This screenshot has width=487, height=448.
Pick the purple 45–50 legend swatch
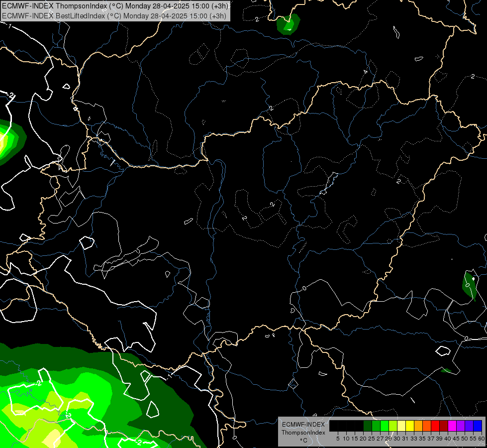coord(461,426)
